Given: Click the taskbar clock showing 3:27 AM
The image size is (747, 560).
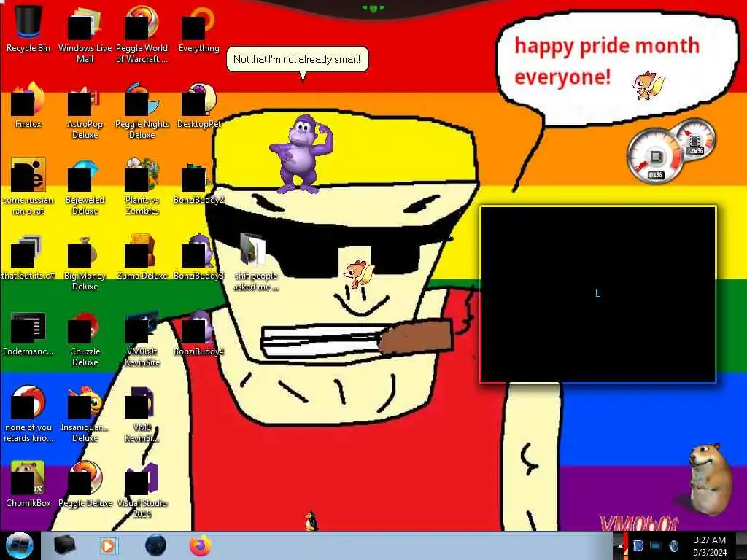Looking at the screenshot, I should pos(709,546).
